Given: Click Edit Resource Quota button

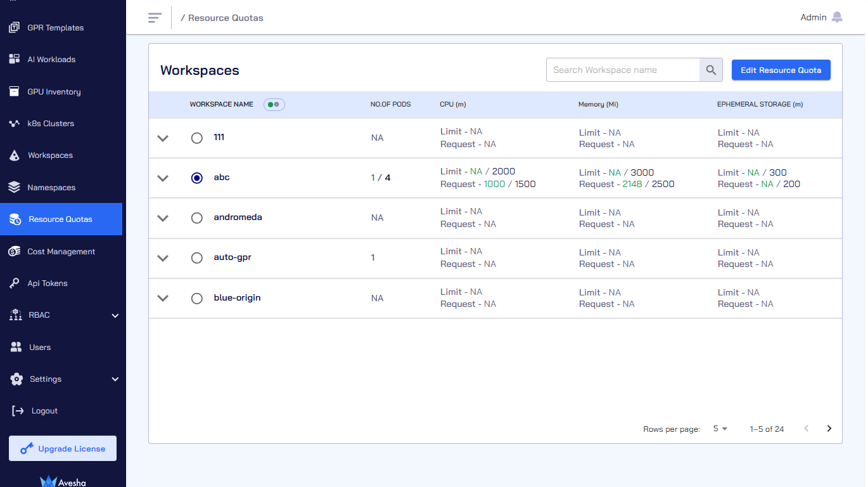Looking at the screenshot, I should (781, 70).
